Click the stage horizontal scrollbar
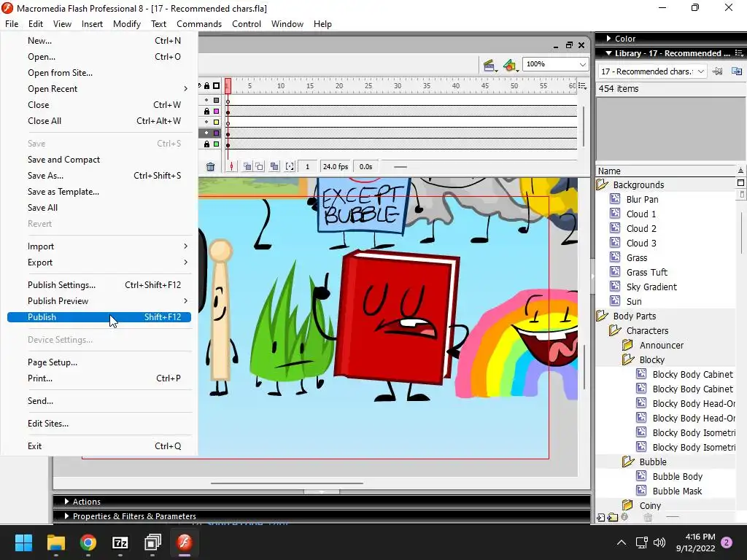The image size is (747, 560). (287, 483)
